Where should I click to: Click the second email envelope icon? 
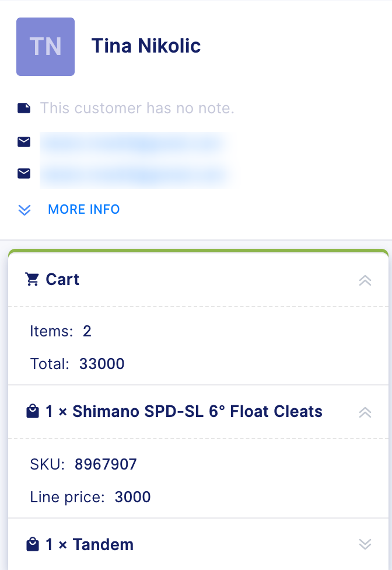click(24, 173)
